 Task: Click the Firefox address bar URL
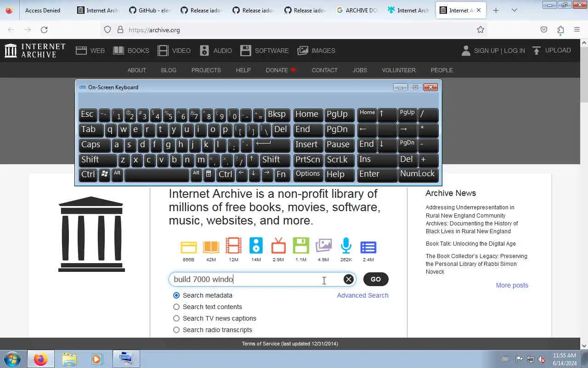(154, 30)
